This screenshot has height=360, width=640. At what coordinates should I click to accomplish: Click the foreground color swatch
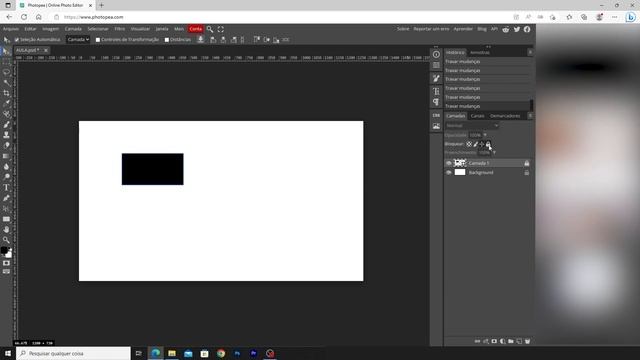tap(4, 250)
